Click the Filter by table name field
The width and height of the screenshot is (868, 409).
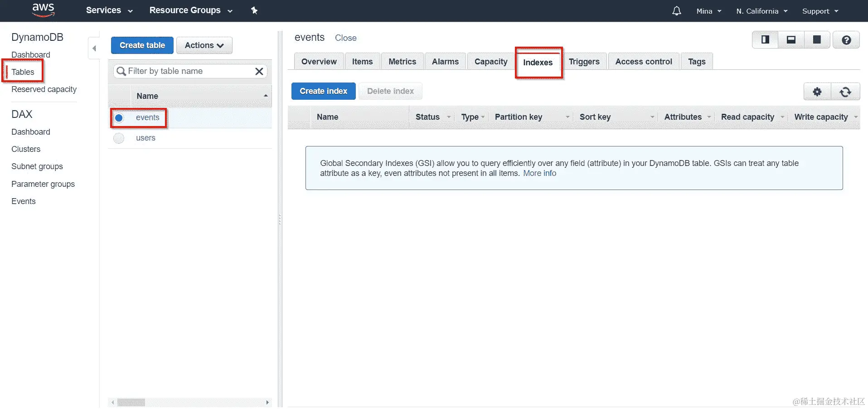190,71
